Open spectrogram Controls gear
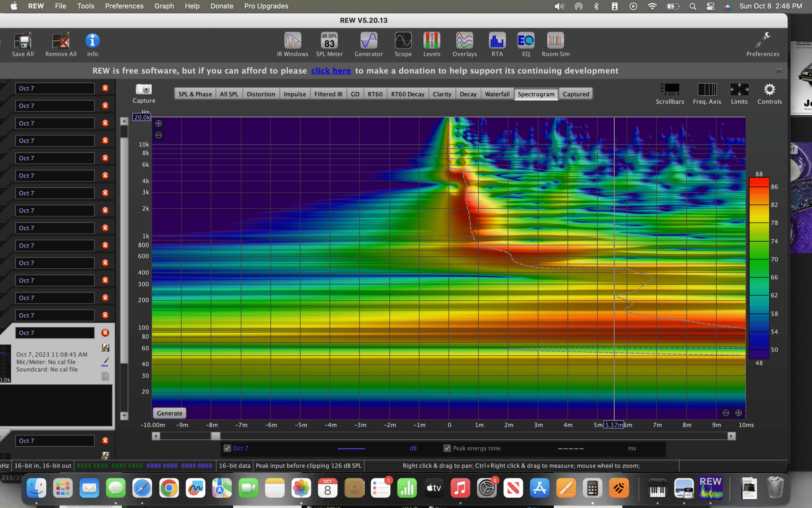The width and height of the screenshot is (812, 508). [x=770, y=94]
